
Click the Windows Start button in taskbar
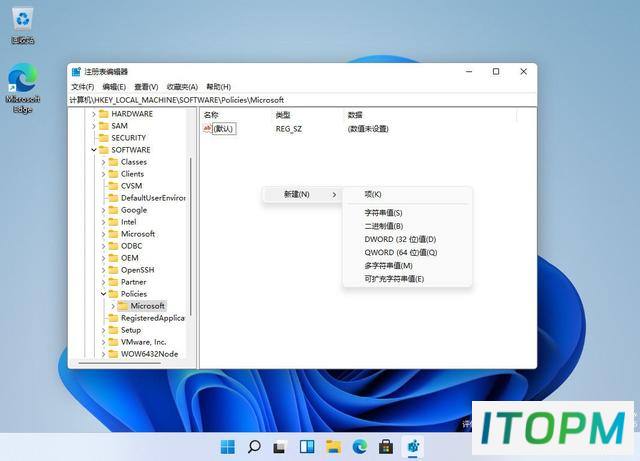tap(228, 447)
